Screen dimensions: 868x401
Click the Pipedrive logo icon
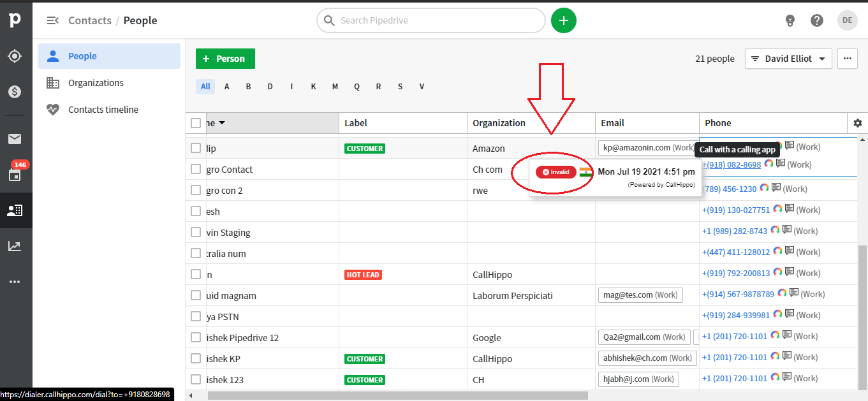15,20
